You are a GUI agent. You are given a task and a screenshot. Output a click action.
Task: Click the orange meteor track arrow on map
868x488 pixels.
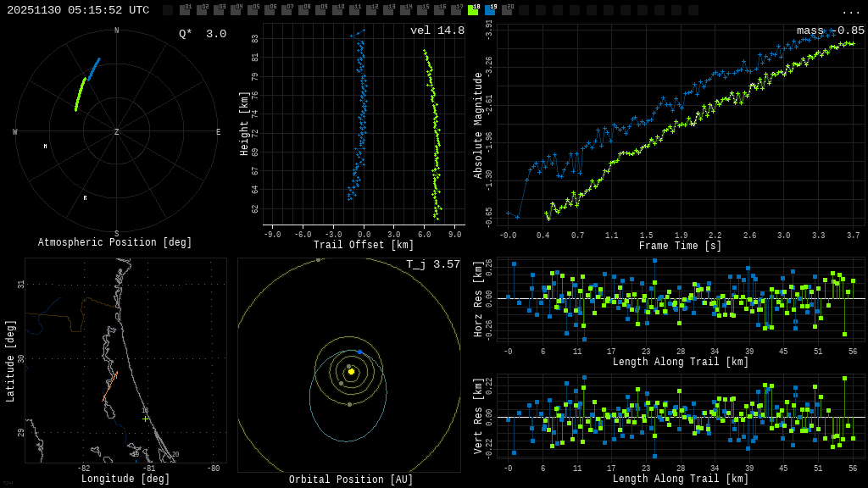110,385
